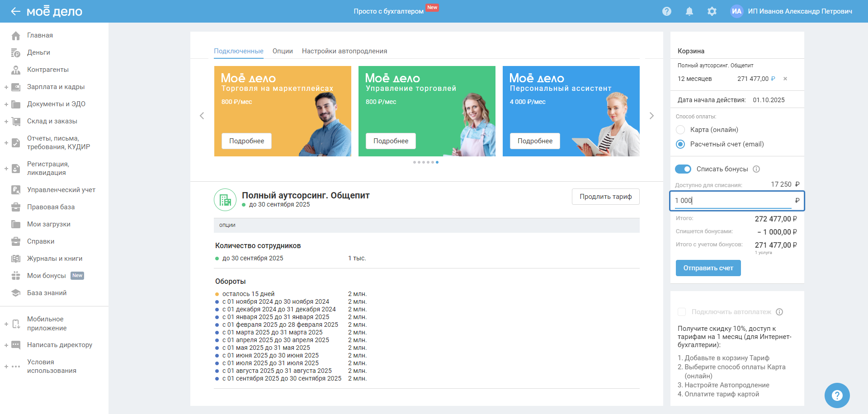Open Просто с бухгалтером link in header

tap(389, 11)
